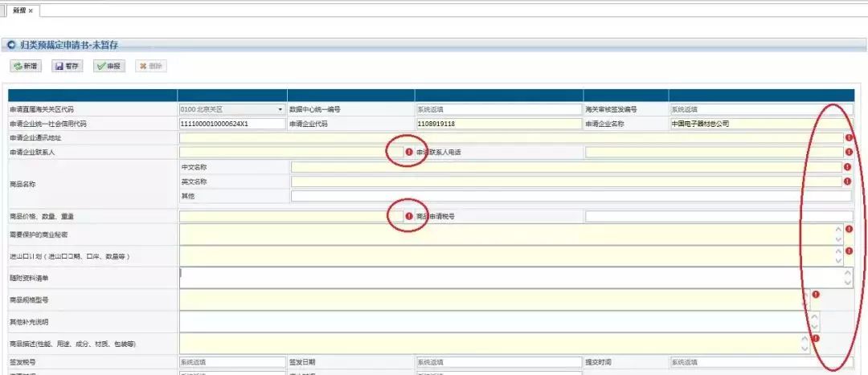The image size is (868, 375).
Task: Collapse the 归类预裁定申请书 panel header icon
Action: (11, 45)
